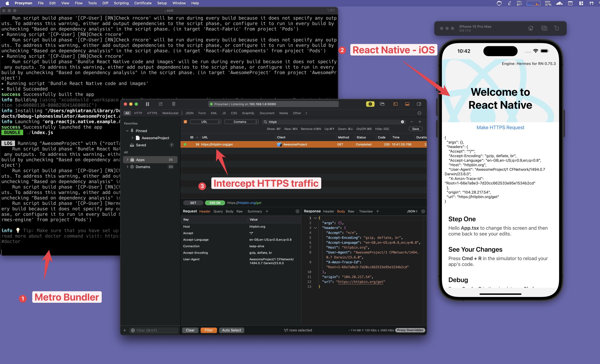Switch to the Request Summary tab
Image resolution: width=600 pixels, height=364 pixels.
pos(254,211)
